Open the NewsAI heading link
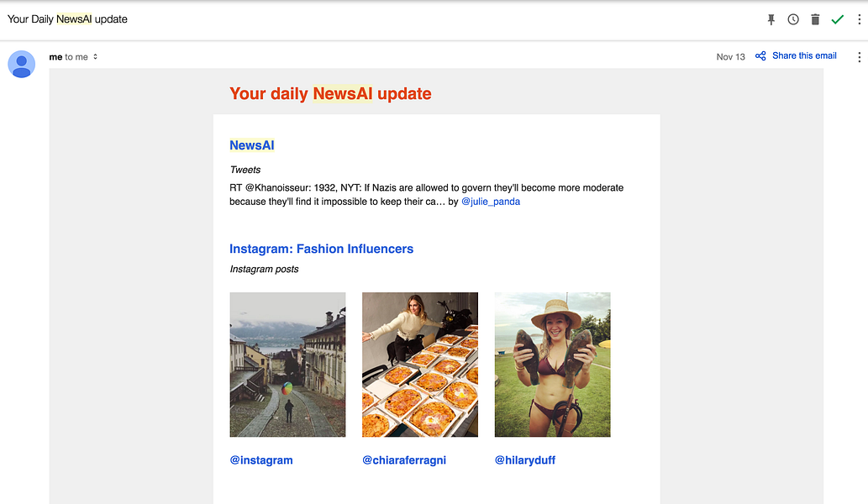Screen dimensions: 868x504 tap(252, 145)
